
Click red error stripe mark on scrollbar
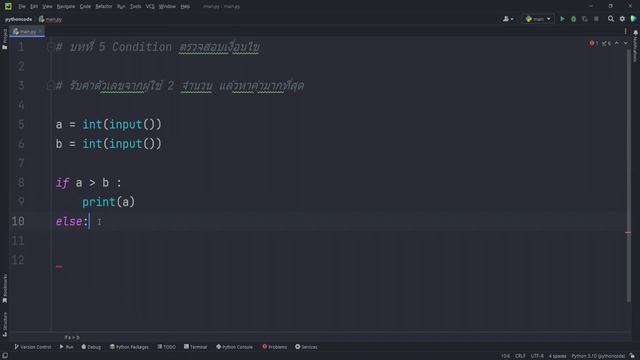click(x=628, y=232)
